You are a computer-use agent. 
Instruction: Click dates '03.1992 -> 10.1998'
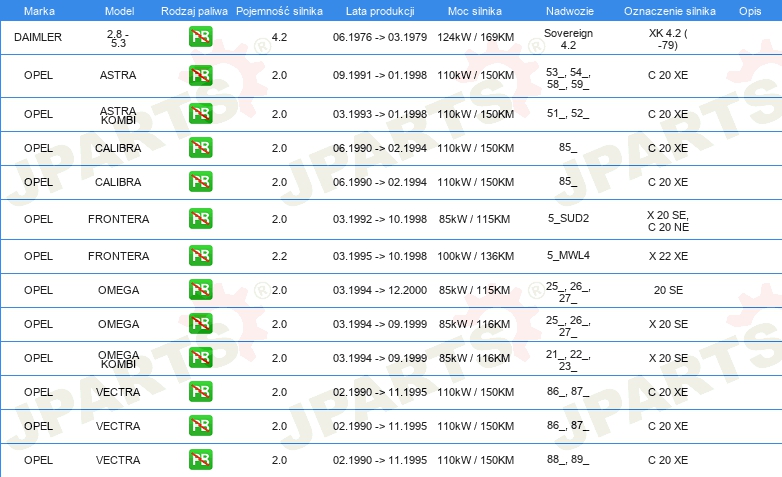(380, 219)
